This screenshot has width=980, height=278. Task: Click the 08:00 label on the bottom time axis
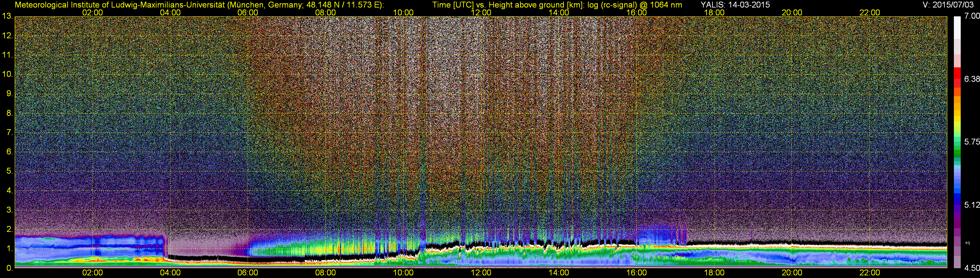point(325,273)
